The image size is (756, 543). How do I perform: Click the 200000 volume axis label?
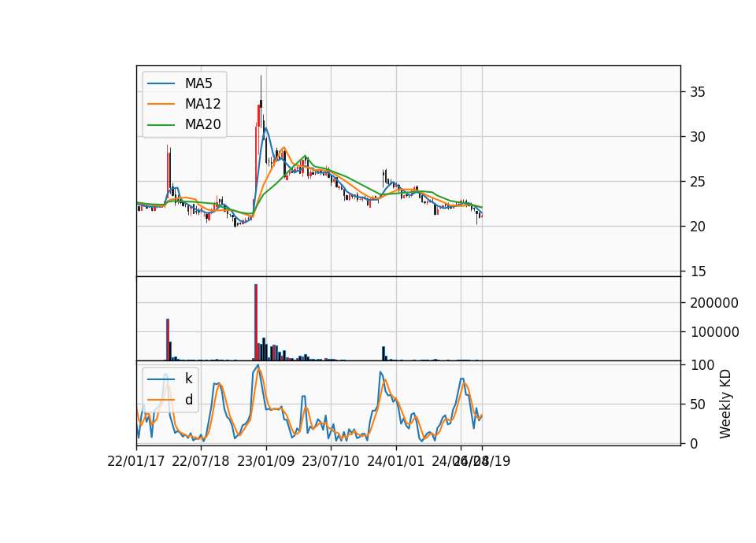point(714,302)
